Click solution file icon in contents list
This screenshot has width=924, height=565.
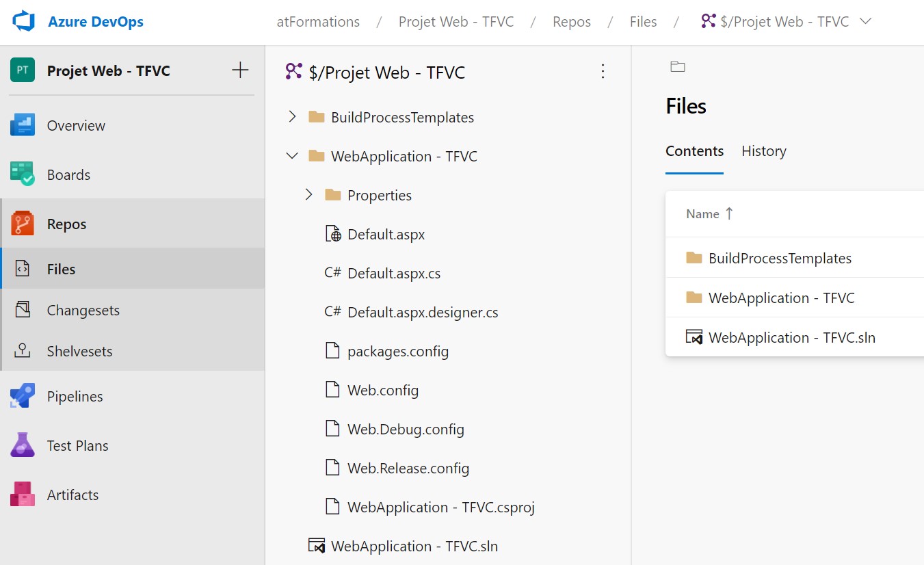(694, 337)
